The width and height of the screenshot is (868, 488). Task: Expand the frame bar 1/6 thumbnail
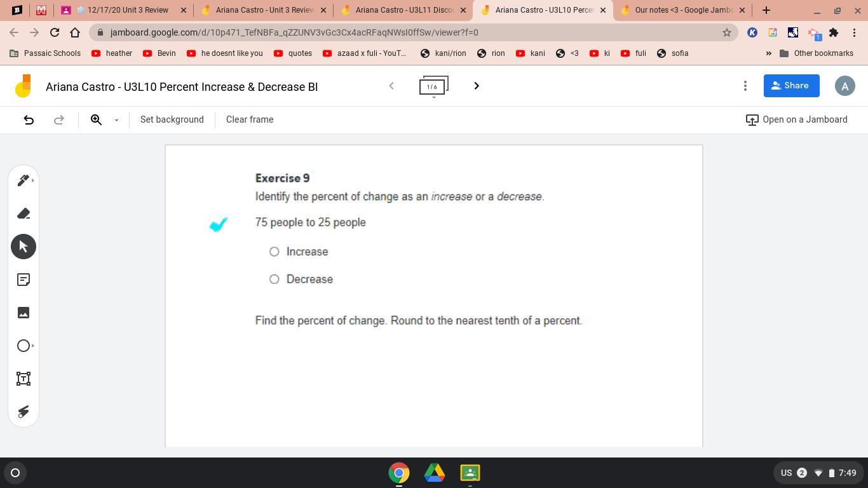tap(433, 86)
